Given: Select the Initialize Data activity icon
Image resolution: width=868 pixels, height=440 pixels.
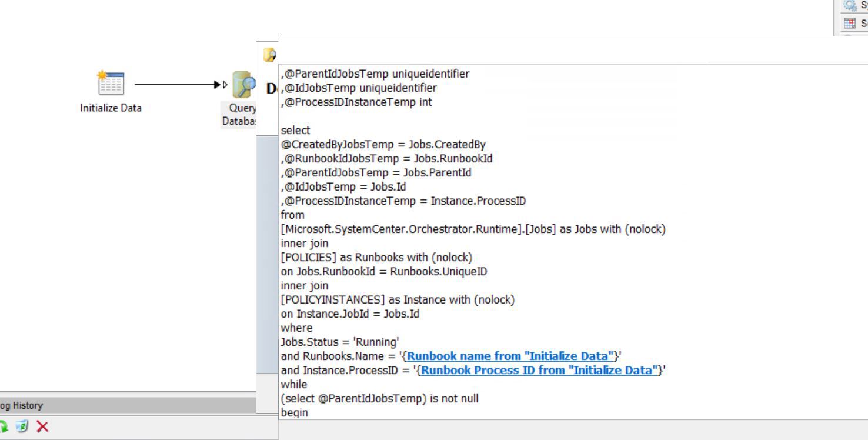Looking at the screenshot, I should tap(111, 84).
